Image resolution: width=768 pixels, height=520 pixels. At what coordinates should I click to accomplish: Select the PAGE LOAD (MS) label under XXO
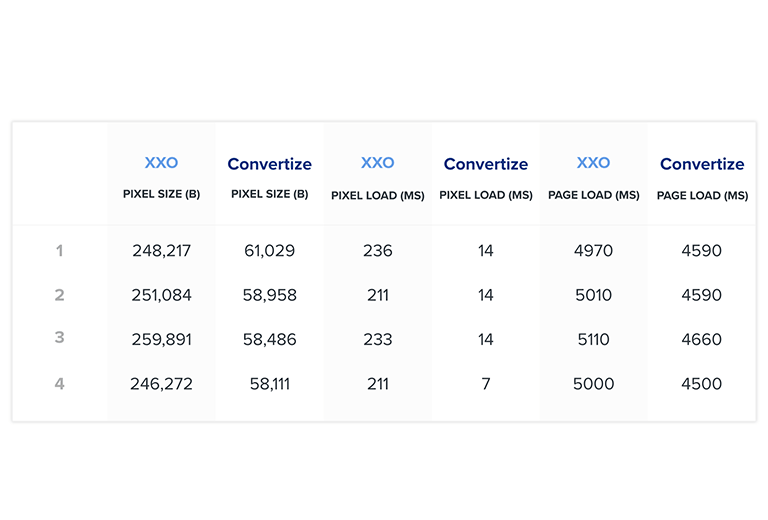594,195
